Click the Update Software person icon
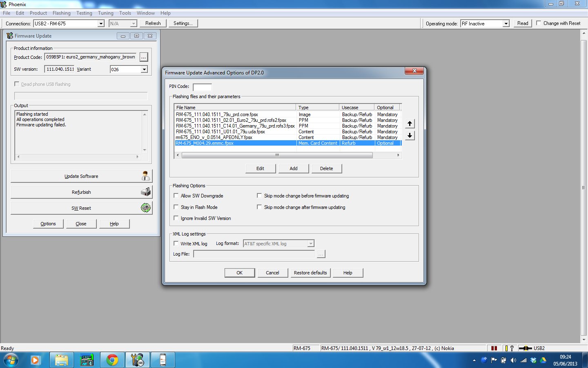 pyautogui.click(x=146, y=176)
